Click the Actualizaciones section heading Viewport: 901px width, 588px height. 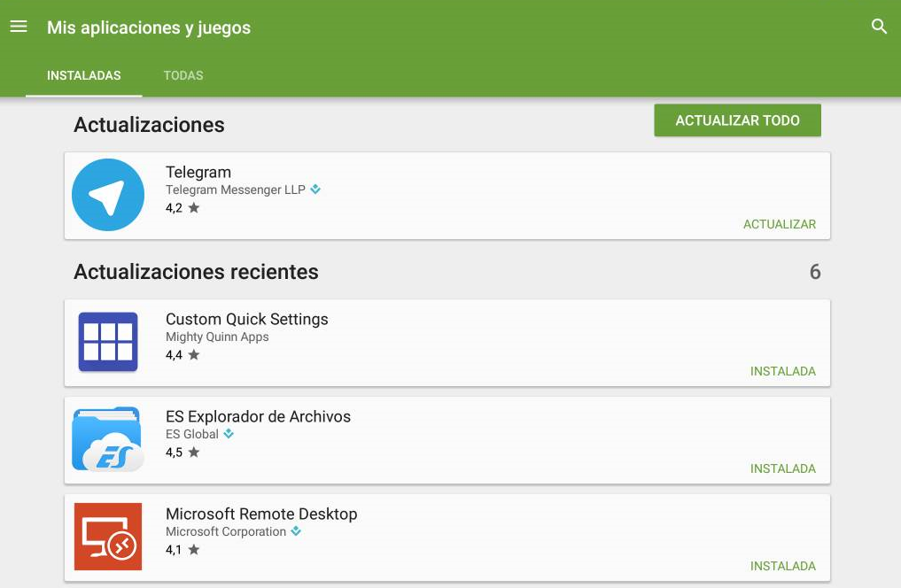click(149, 125)
